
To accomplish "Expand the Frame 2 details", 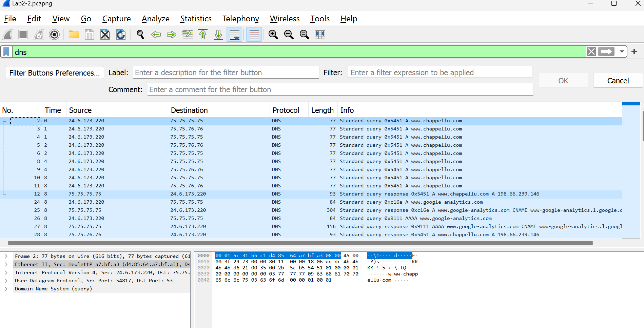I will pyautogui.click(x=6, y=256).
